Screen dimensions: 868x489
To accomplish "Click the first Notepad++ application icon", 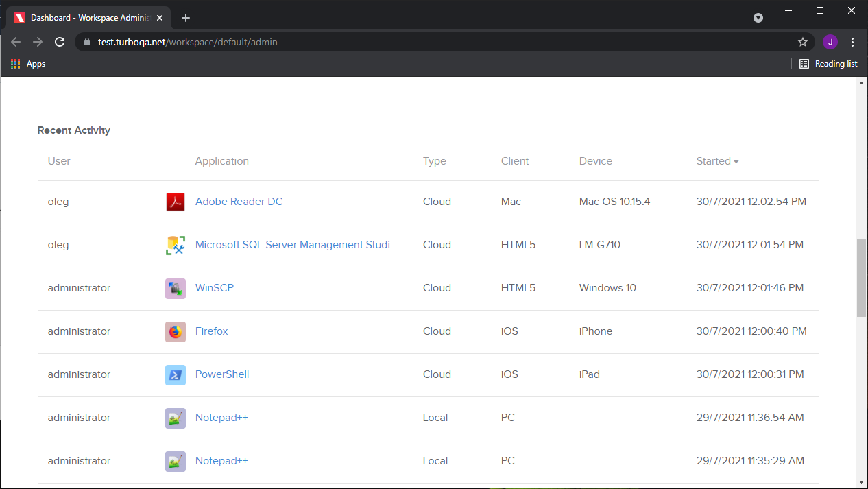I will coord(175,418).
